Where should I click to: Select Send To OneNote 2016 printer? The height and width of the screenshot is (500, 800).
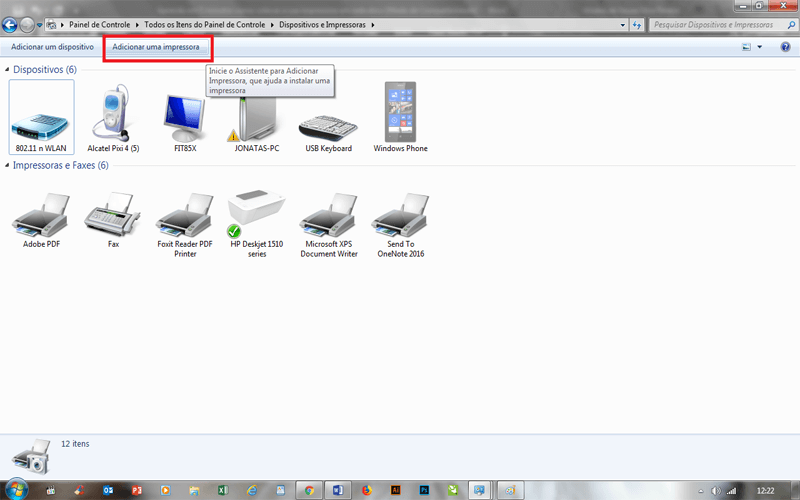click(x=401, y=215)
